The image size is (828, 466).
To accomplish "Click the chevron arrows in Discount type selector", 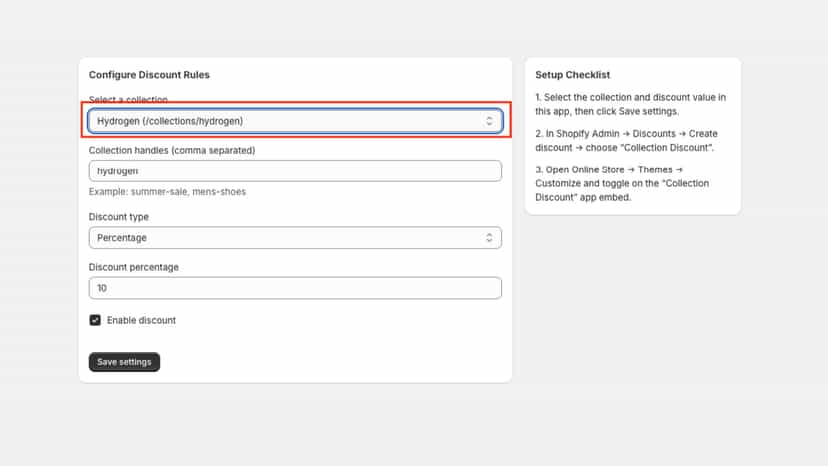I will (489, 238).
